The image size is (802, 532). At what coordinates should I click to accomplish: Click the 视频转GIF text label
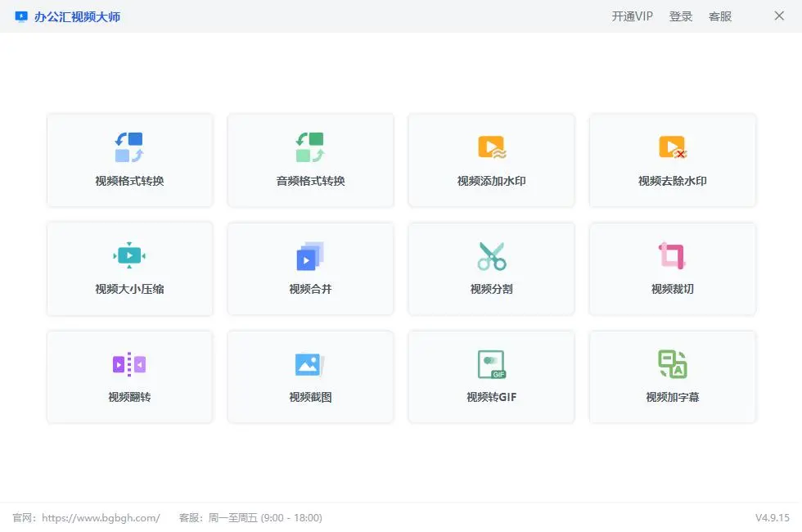coord(492,398)
